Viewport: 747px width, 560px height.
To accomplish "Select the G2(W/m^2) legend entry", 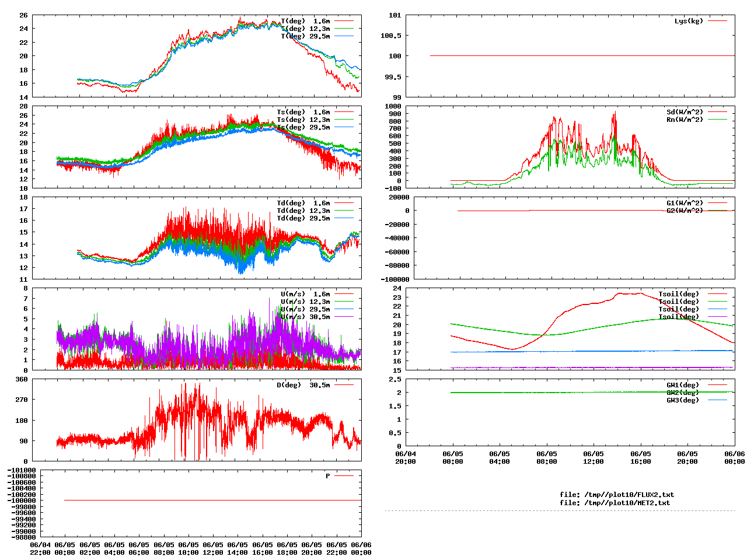I will click(x=685, y=211).
